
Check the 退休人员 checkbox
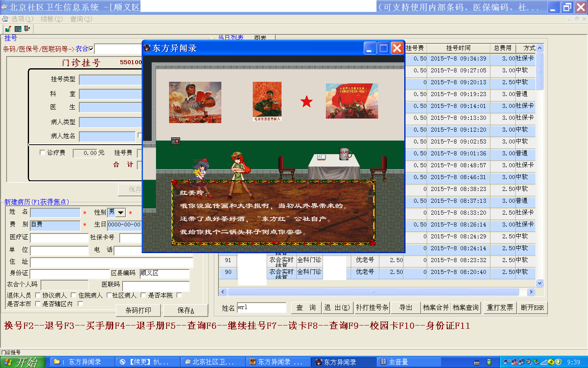[38, 295]
